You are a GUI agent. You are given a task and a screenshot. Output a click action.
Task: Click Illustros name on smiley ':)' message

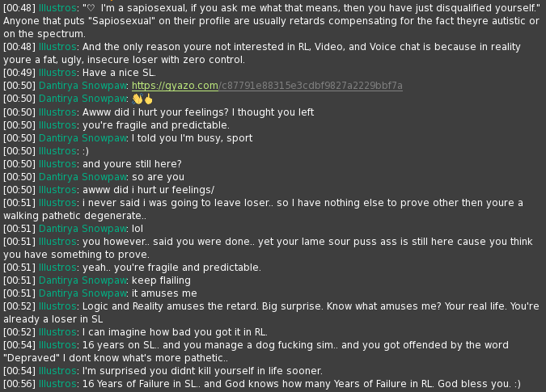tap(57, 151)
